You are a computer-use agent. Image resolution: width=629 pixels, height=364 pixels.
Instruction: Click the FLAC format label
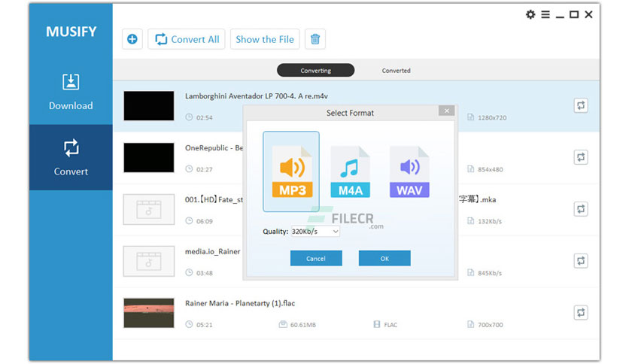click(390, 325)
